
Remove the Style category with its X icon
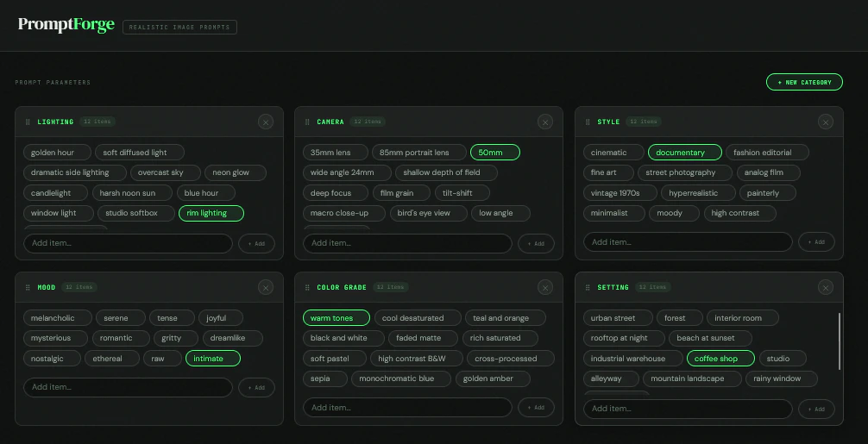point(826,122)
